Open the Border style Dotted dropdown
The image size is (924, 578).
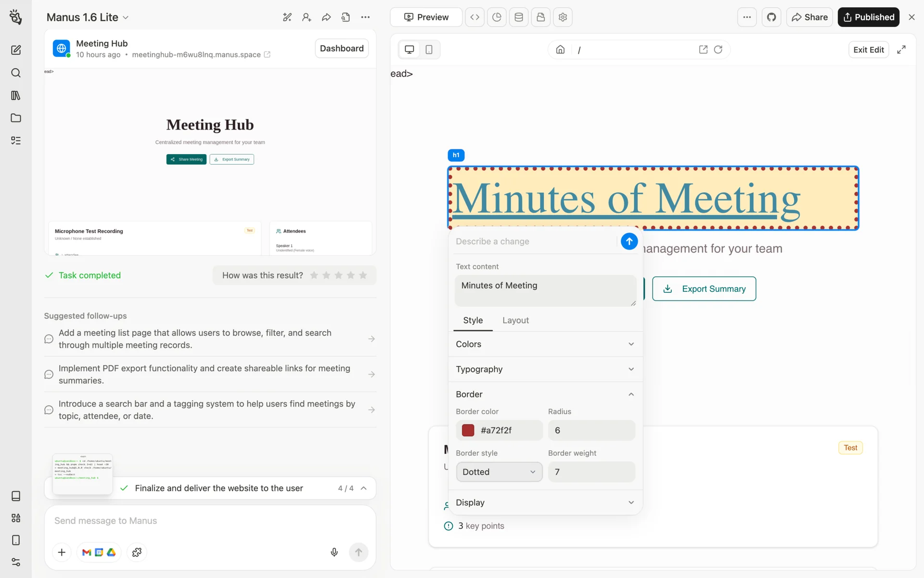coord(499,472)
